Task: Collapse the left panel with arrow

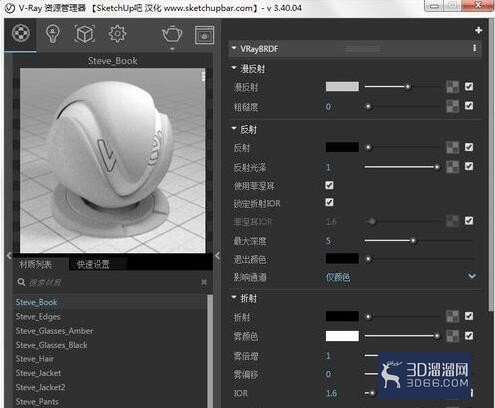Action: point(9,255)
